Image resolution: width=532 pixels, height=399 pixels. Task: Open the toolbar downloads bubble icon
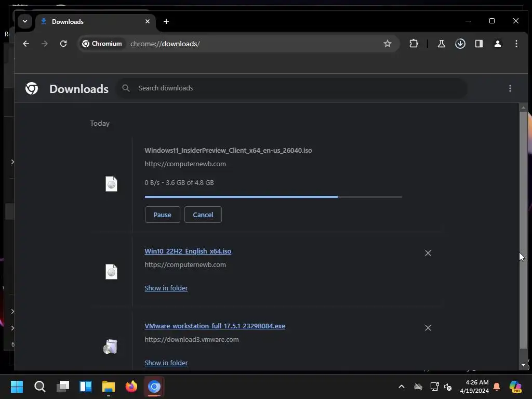coord(460,44)
